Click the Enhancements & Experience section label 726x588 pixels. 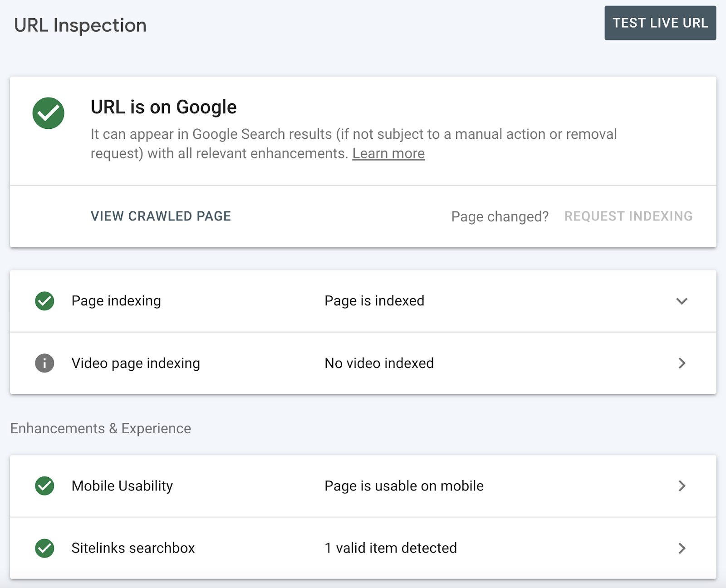point(101,428)
